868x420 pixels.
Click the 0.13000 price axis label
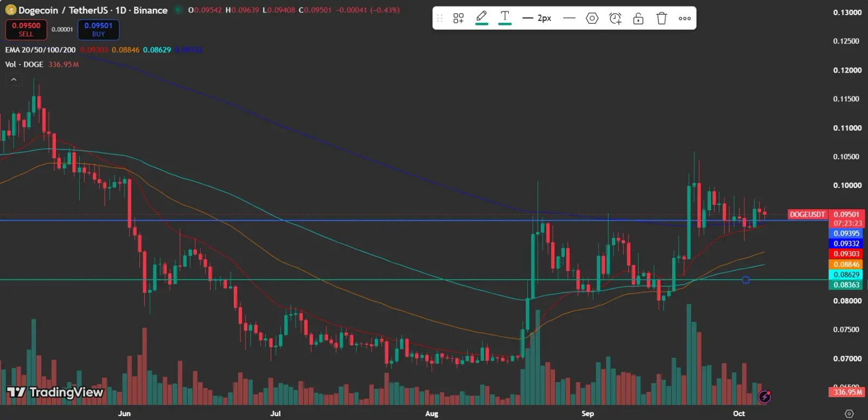tap(847, 12)
